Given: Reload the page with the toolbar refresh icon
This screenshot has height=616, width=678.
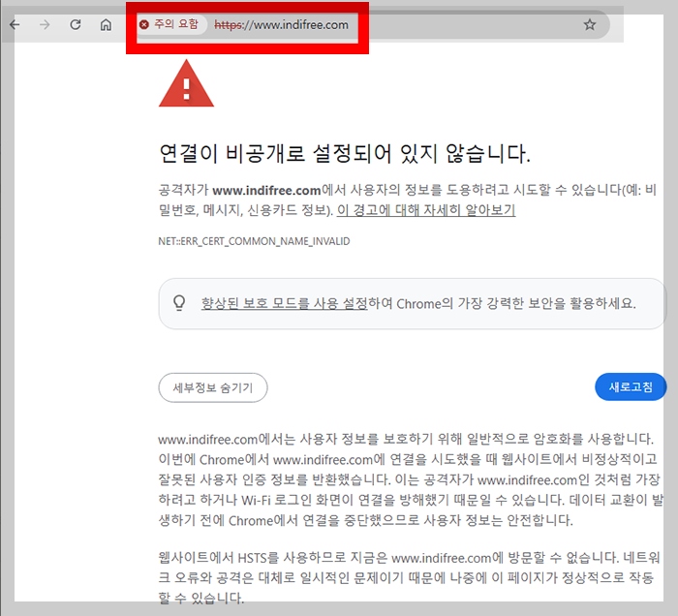Looking at the screenshot, I should point(76,24).
